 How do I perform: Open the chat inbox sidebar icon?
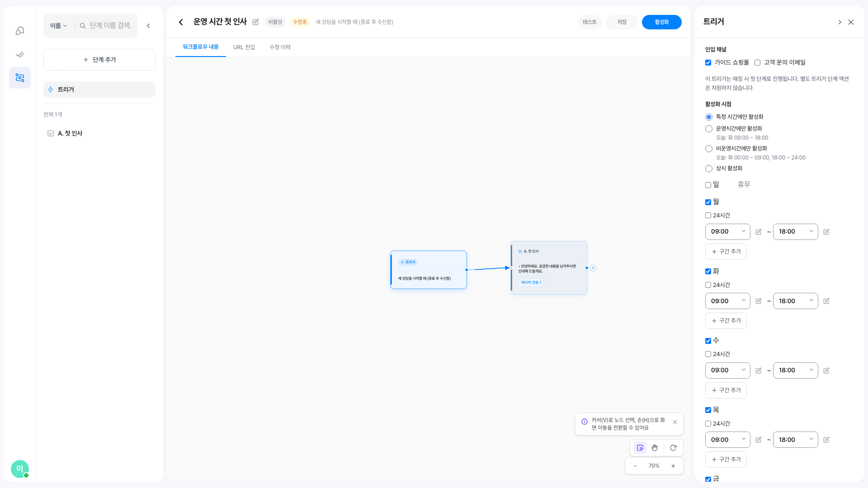(20, 31)
